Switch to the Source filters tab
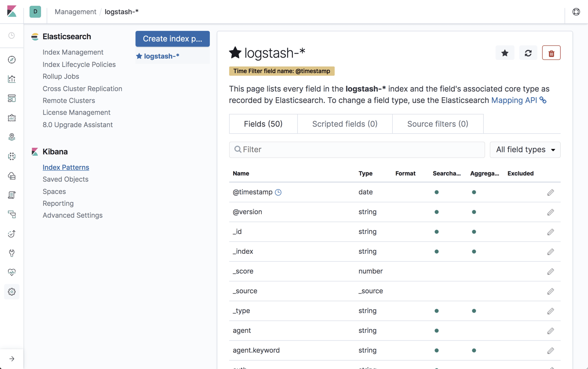The width and height of the screenshot is (588, 369). coord(437,124)
